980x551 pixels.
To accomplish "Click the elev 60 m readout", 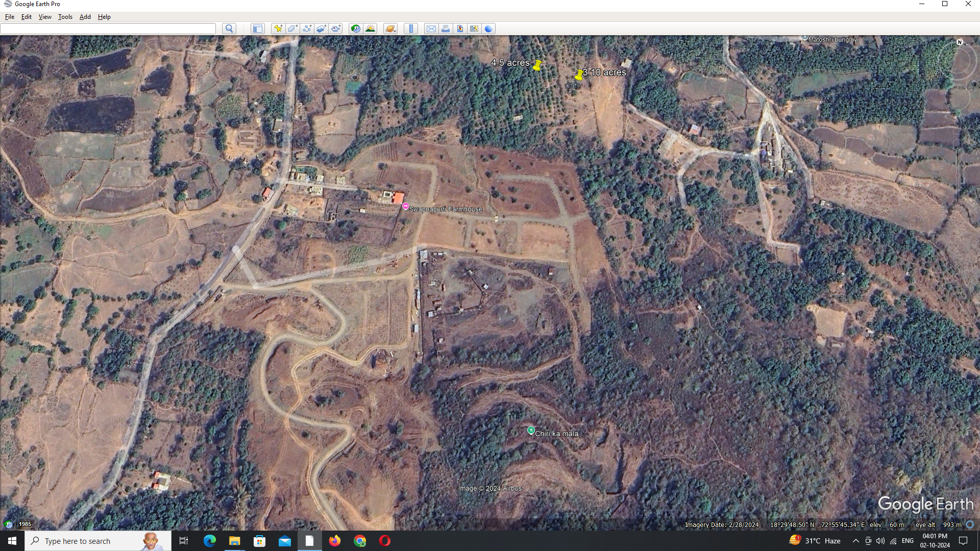I will pos(887,524).
